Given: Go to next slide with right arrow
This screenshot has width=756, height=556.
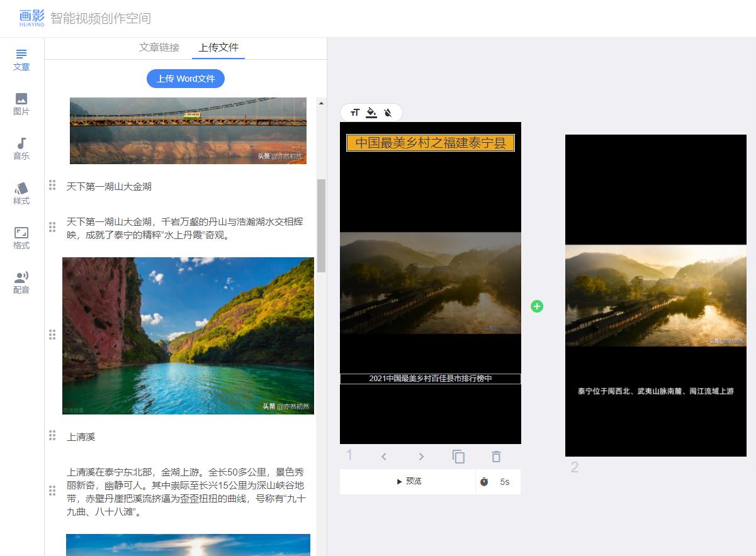Looking at the screenshot, I should coord(420,457).
